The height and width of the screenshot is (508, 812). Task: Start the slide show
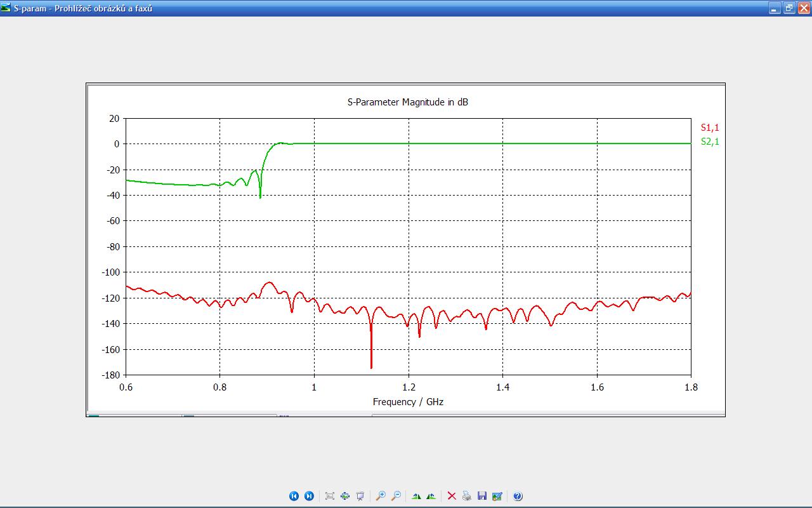tap(360, 496)
